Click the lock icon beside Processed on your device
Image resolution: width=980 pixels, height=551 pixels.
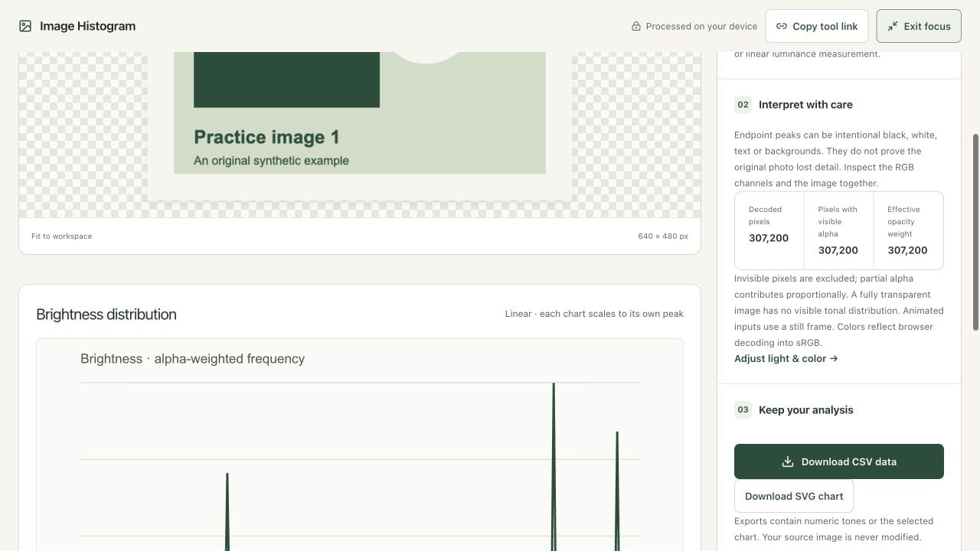click(x=635, y=26)
